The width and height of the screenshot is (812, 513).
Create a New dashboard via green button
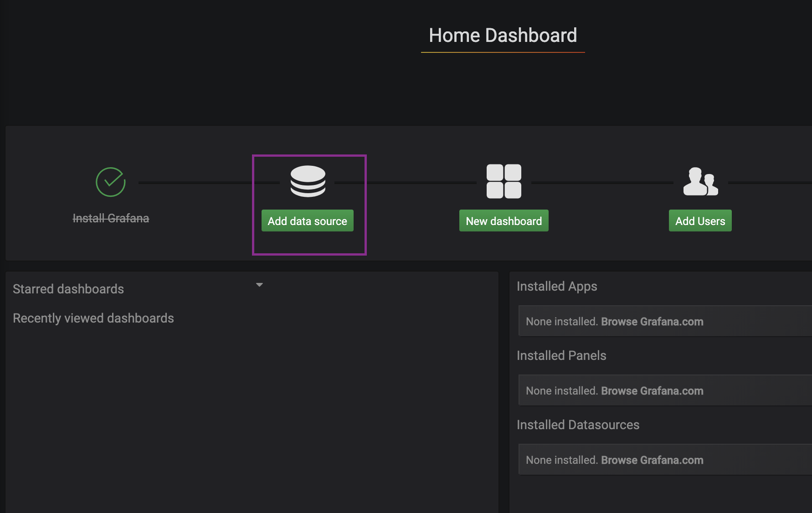[504, 221]
